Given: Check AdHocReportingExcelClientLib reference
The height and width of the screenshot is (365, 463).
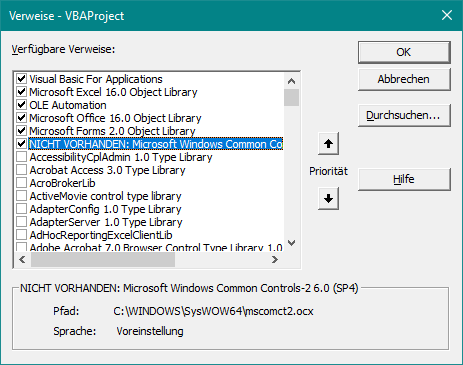Looking at the screenshot, I should click(22, 235).
